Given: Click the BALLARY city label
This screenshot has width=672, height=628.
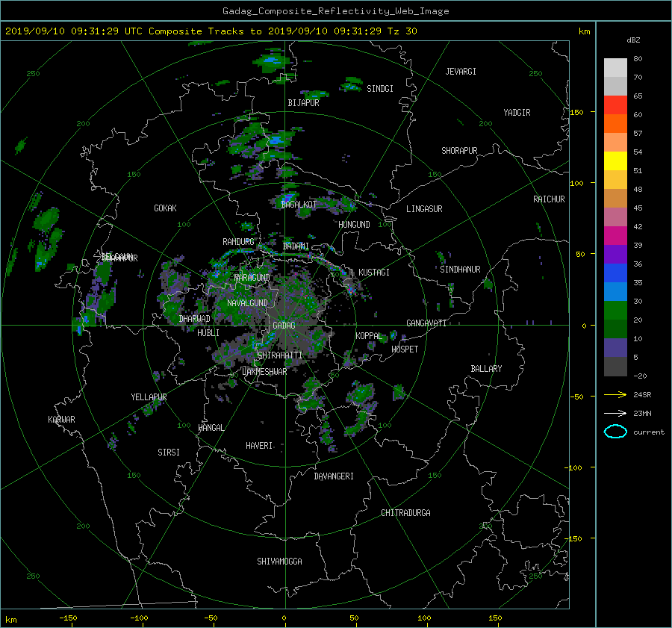Looking at the screenshot, I should point(486,369).
